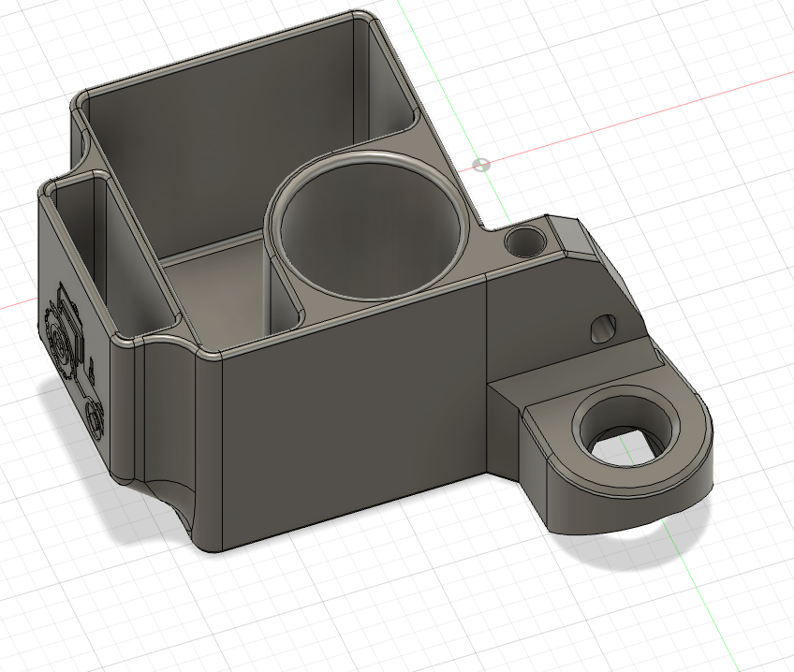Click the origin point marker on the grid
794x672 pixels.
(481, 165)
